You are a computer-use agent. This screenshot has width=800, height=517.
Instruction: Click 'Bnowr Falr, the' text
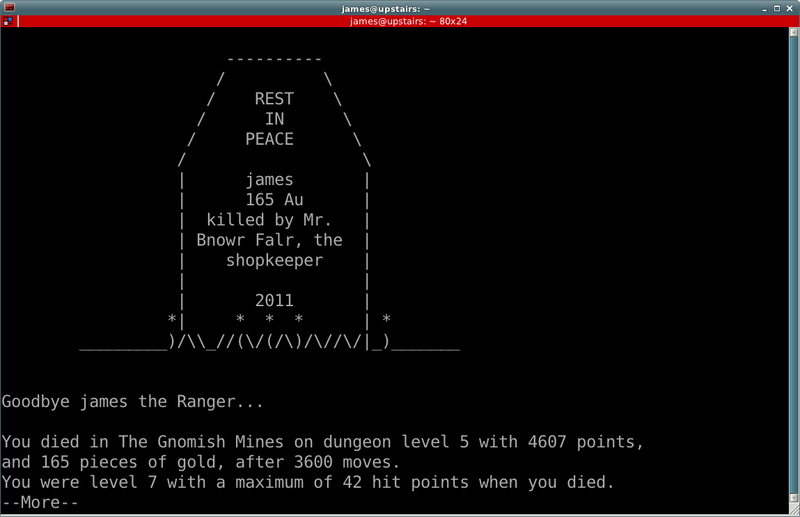pyautogui.click(x=269, y=240)
